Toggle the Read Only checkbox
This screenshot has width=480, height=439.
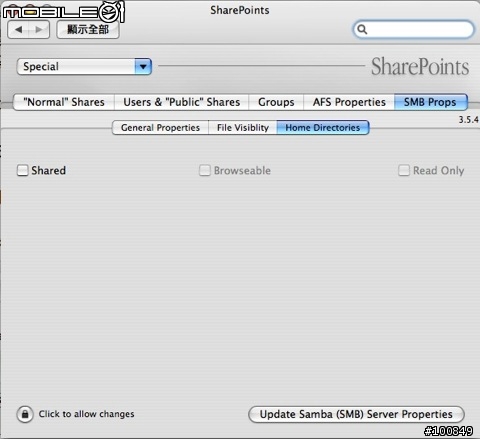pos(404,170)
